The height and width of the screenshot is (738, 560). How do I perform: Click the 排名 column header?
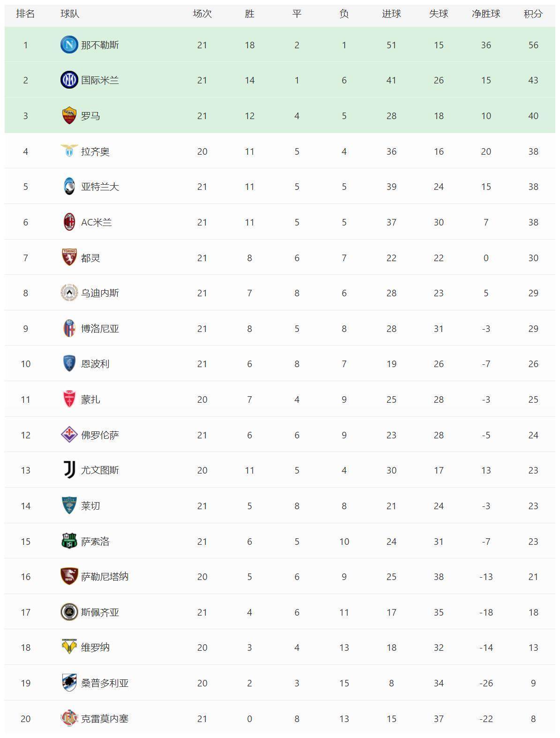[x=25, y=14]
